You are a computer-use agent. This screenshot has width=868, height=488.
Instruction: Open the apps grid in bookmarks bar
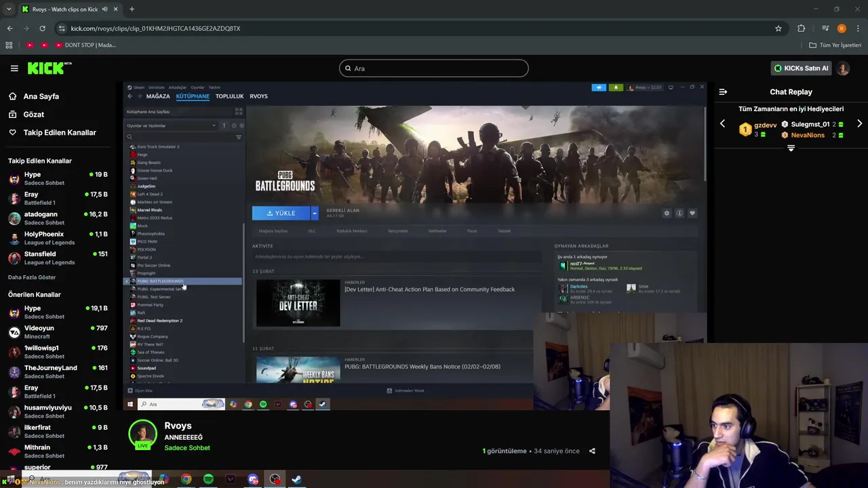coord(9,45)
